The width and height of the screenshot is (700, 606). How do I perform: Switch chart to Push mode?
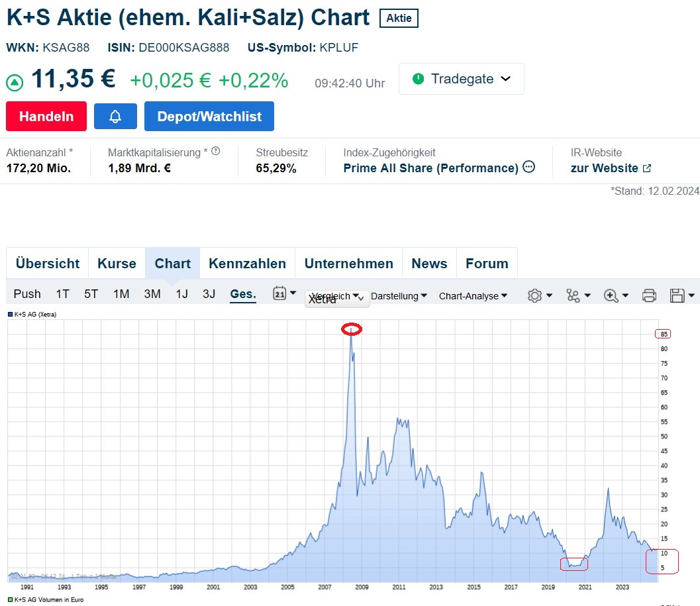[27, 294]
